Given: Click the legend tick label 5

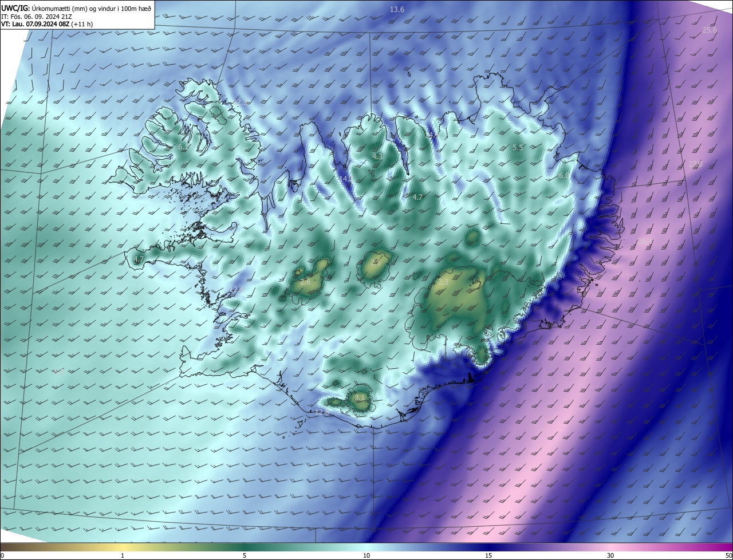Looking at the screenshot, I should click(245, 555).
